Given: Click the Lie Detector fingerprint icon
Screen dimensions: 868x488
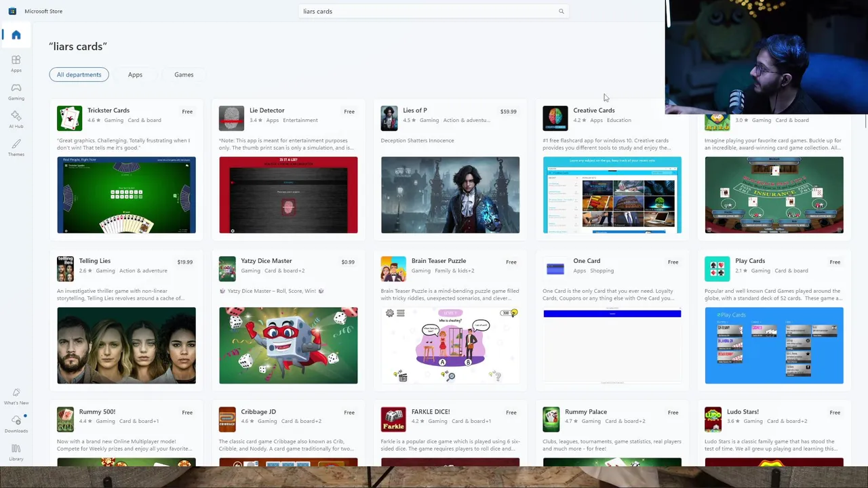Looking at the screenshot, I should pos(231,118).
